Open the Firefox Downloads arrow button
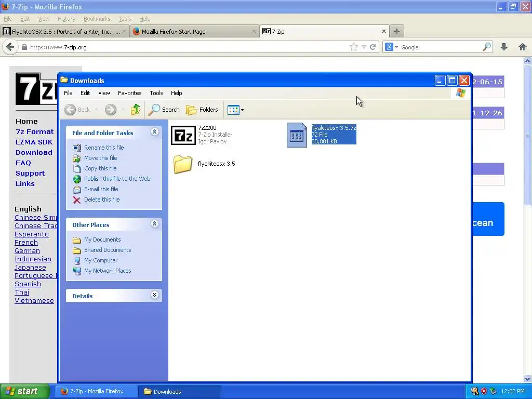This screenshot has width=532, height=399. [x=504, y=47]
